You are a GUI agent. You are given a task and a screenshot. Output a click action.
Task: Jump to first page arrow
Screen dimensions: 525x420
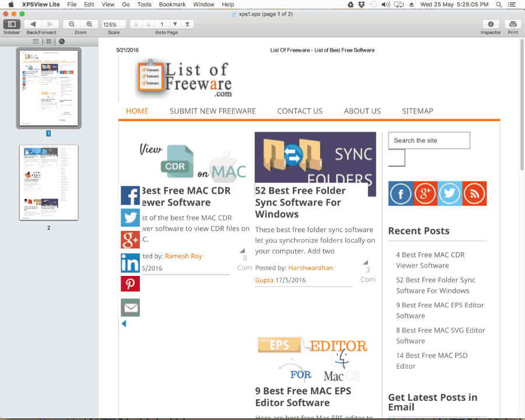point(136,24)
